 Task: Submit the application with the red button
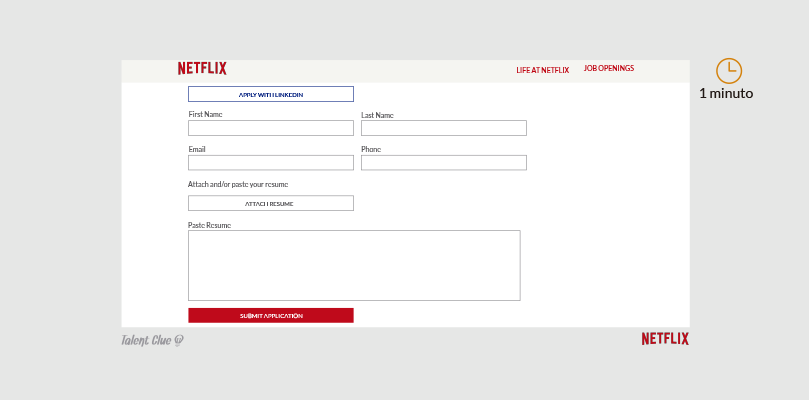tap(271, 315)
